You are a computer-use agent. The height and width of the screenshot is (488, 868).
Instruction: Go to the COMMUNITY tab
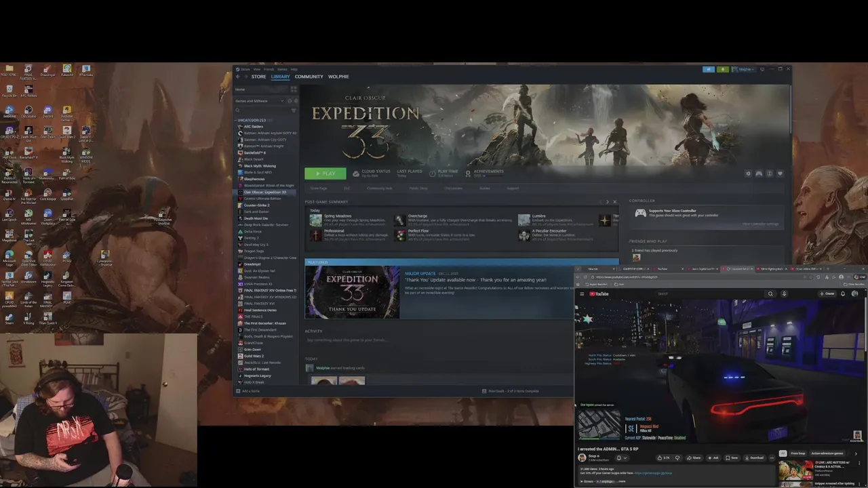click(309, 77)
